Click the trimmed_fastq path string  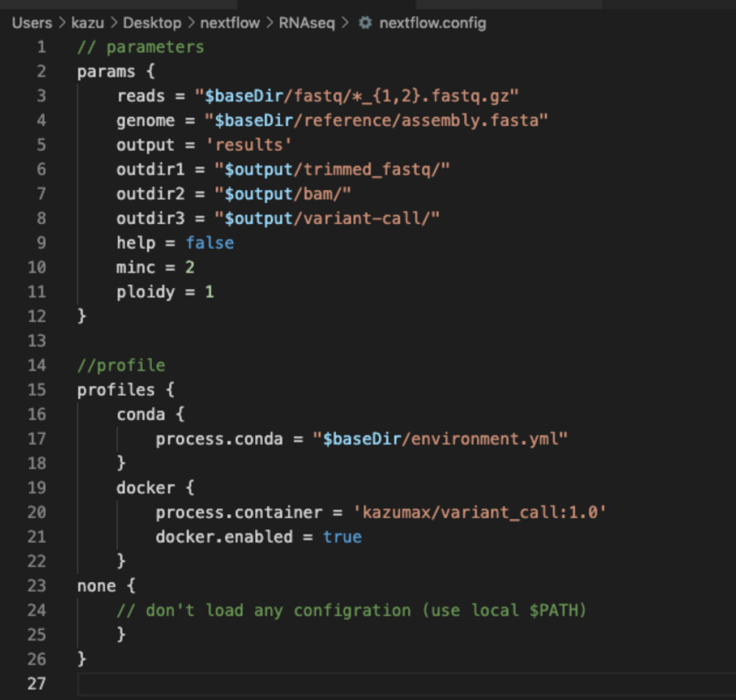tap(332, 169)
